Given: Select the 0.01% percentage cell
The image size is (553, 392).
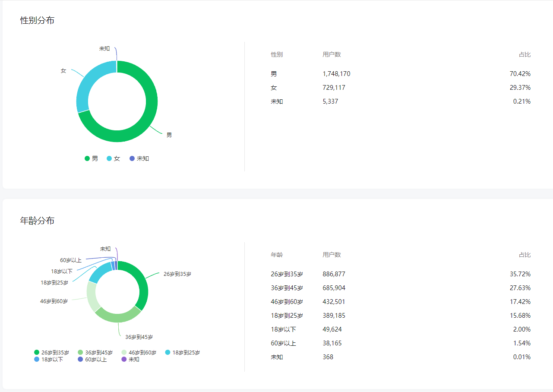Looking at the screenshot, I should pos(521,357).
